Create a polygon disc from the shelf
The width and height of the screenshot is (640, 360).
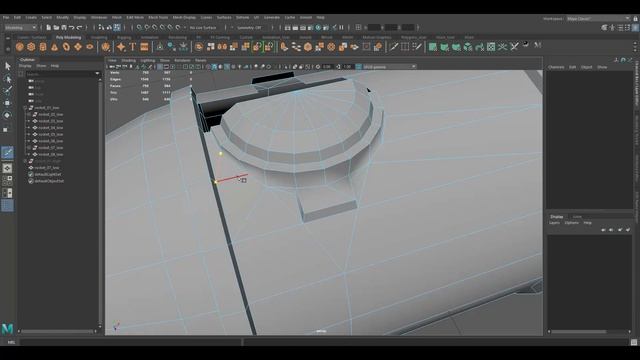point(89,47)
